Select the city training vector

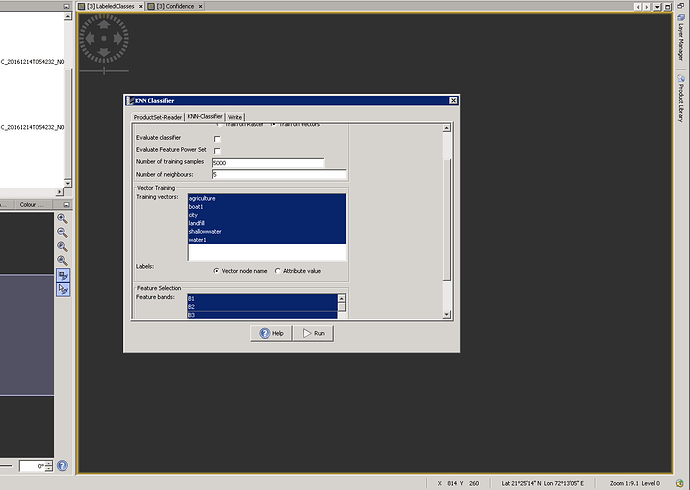click(x=267, y=215)
